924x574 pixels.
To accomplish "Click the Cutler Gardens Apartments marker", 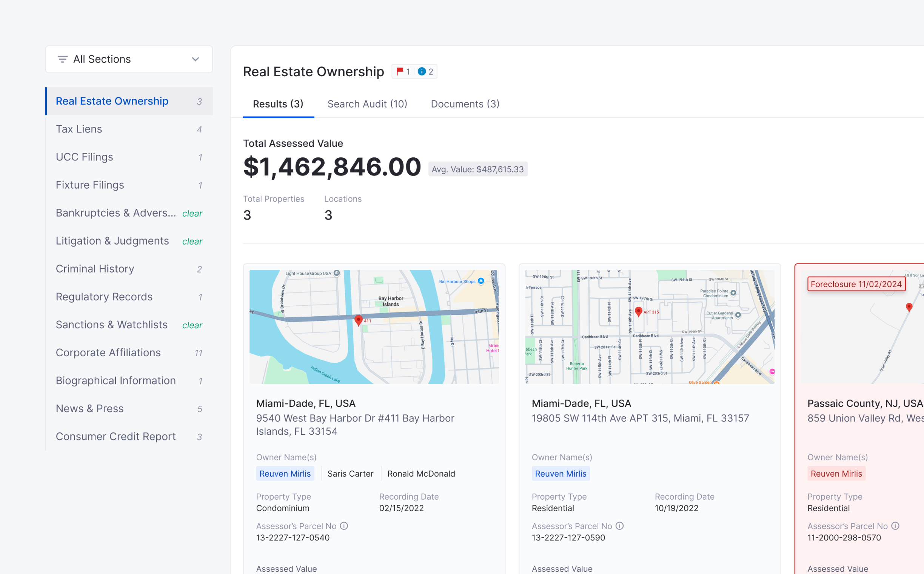I will point(738,315).
